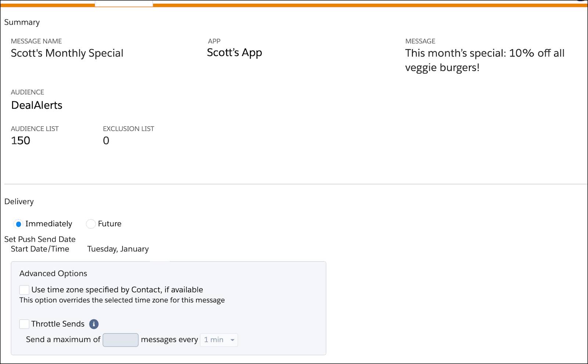Click the DealAlerts audience name
588x364 pixels.
37,105
